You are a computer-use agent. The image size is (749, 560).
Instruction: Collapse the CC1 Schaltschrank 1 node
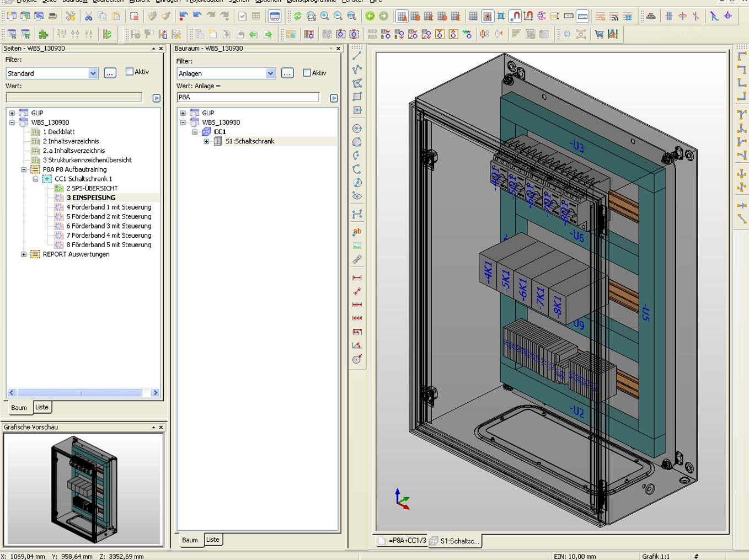point(35,179)
